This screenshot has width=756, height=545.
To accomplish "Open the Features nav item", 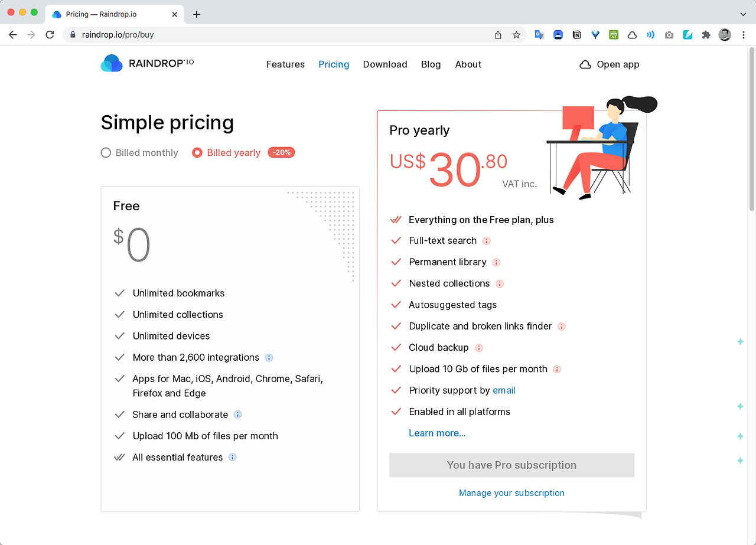I will (x=285, y=64).
